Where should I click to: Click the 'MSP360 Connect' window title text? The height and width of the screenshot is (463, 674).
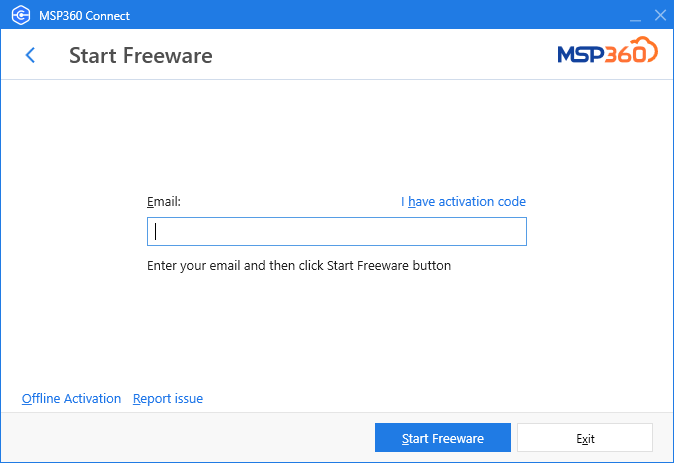tap(84, 15)
